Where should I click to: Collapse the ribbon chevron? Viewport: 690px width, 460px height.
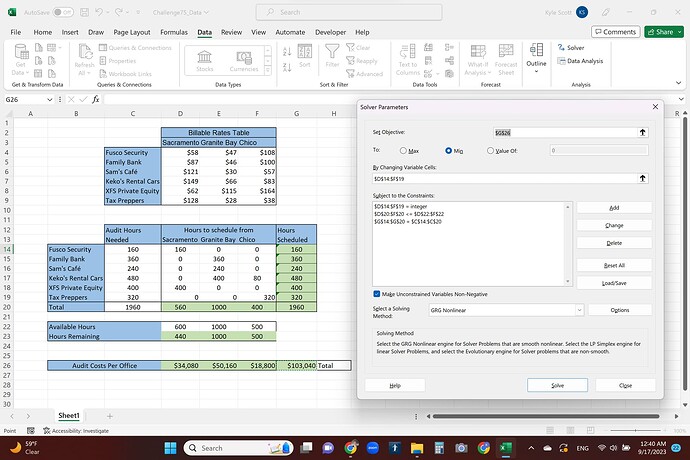pyautogui.click(x=678, y=83)
